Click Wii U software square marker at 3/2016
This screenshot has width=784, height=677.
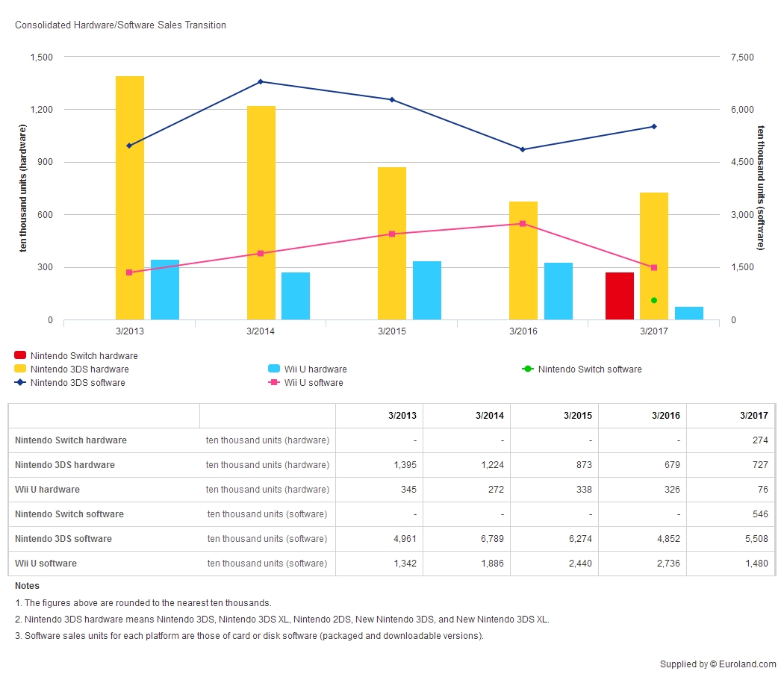tap(523, 223)
